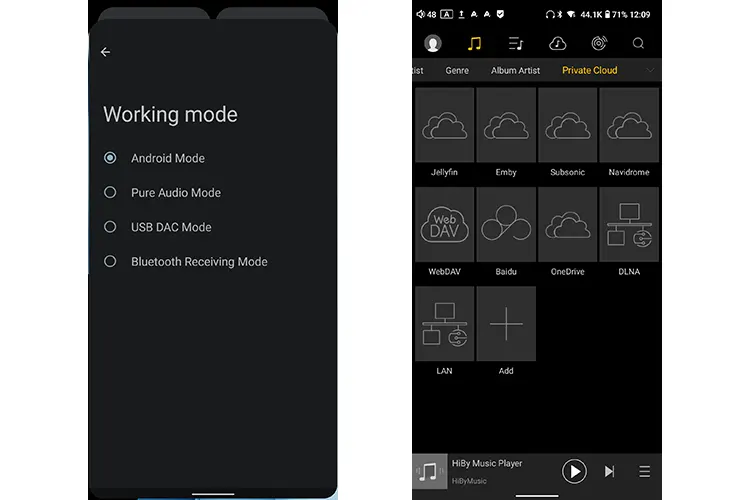Image resolution: width=750 pixels, height=500 pixels.
Task: Tap the shield status bar icon
Action: point(500,14)
